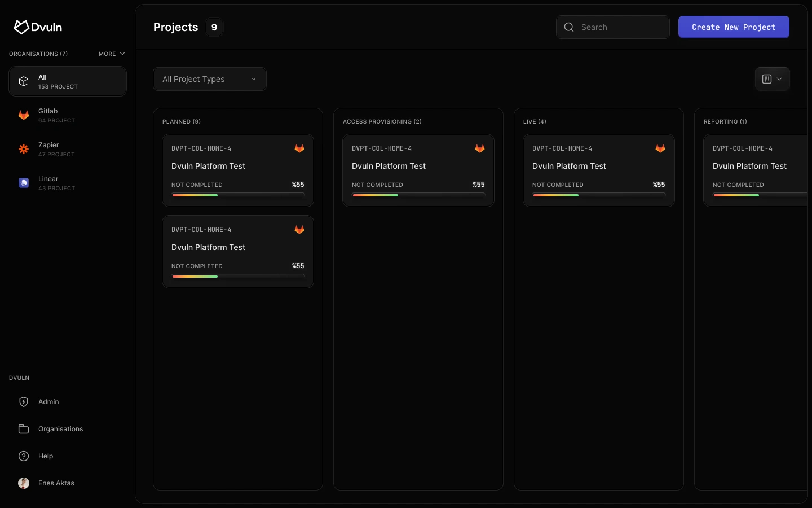
Task: Click the Create New Project button
Action: [x=733, y=27]
